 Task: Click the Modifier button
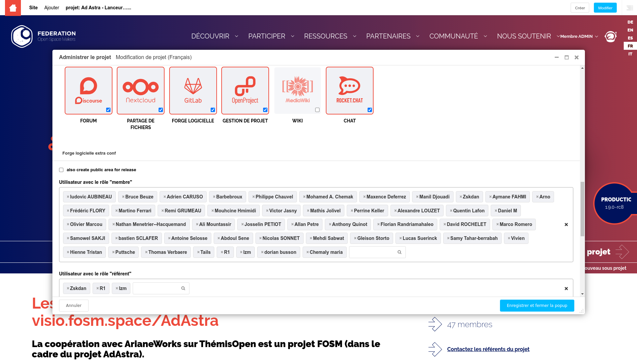point(605,8)
